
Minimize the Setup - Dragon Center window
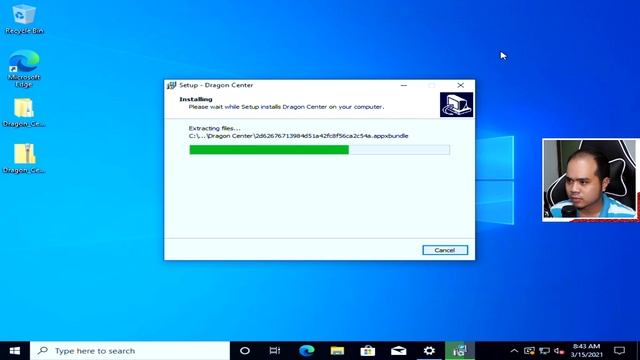(404, 85)
